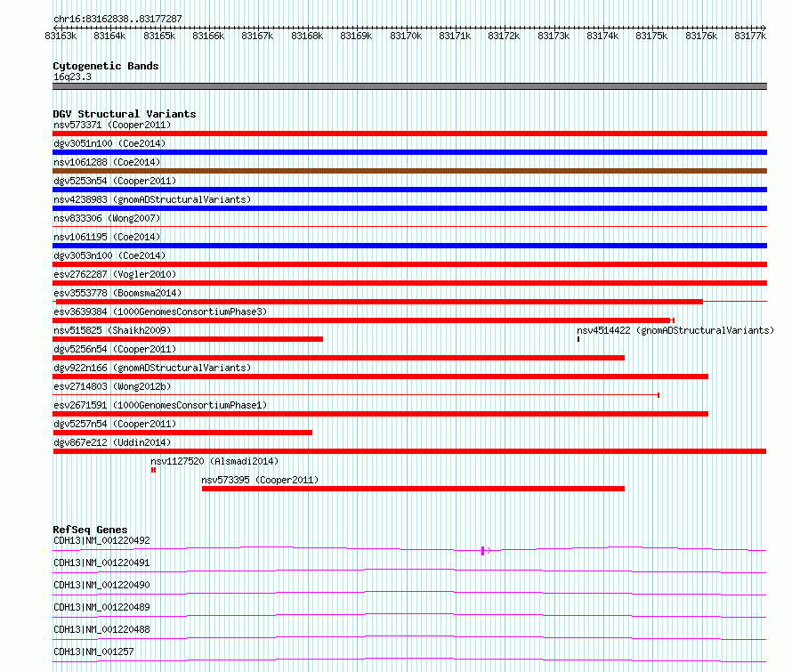This screenshot has width=792, height=672.
Task: Select the small black nsv4514422 variant marker
Action: point(578,339)
